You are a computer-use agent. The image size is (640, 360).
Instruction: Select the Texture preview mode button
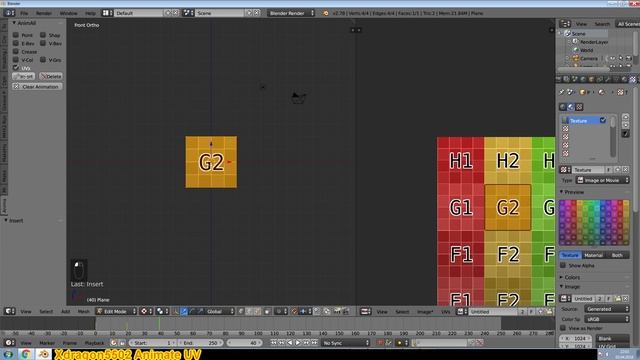click(x=570, y=255)
